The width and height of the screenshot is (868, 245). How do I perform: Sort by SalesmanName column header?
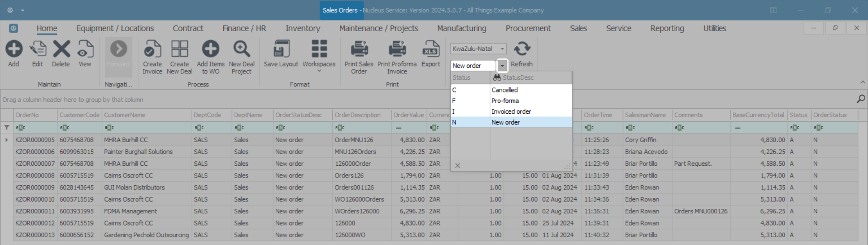647,115
